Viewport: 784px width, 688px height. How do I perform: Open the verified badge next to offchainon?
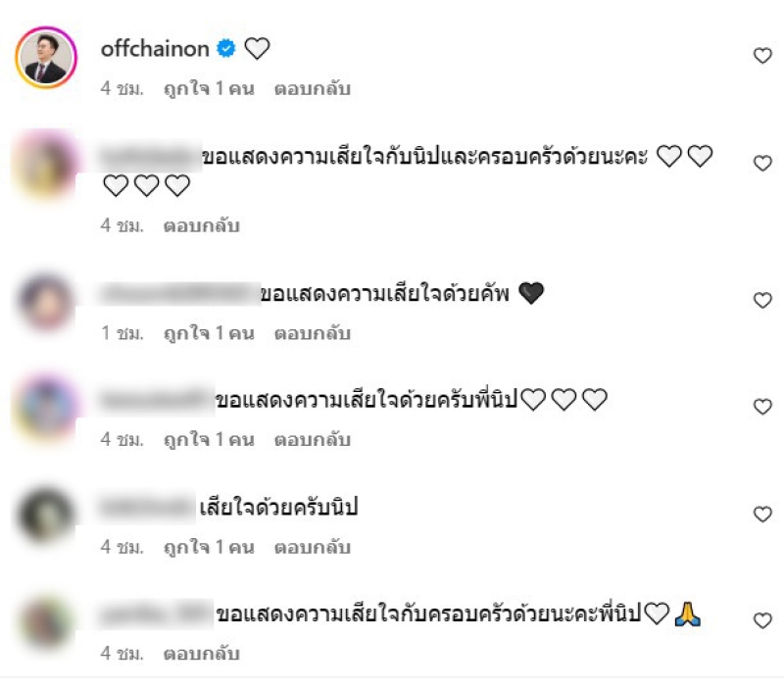226,48
